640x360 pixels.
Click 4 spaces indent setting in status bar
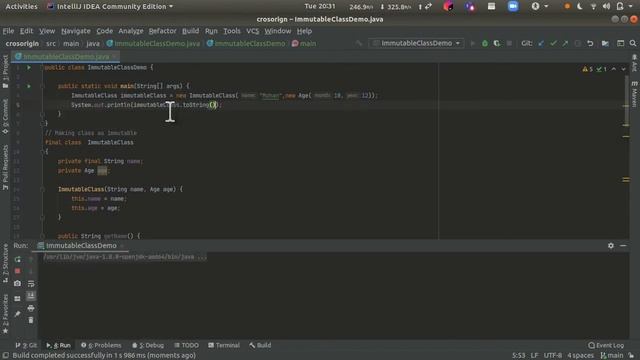click(x=580, y=356)
